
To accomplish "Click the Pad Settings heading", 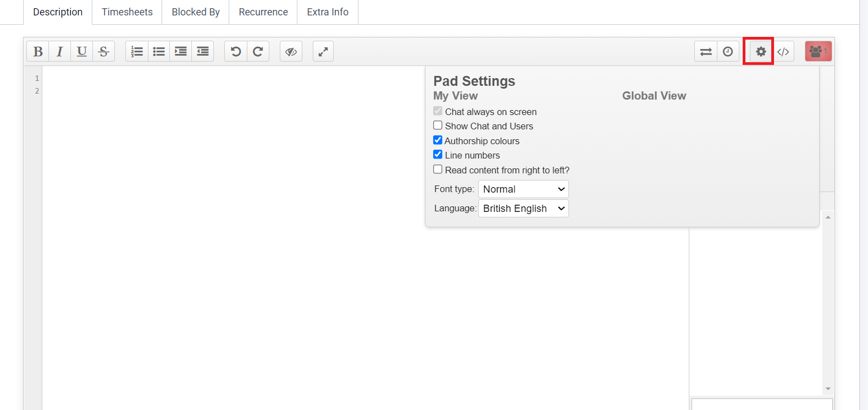I will tap(474, 81).
